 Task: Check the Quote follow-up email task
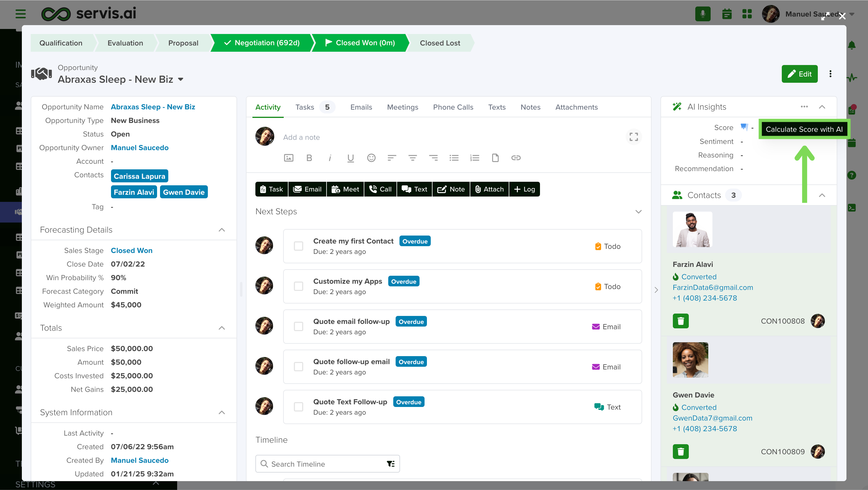298,366
